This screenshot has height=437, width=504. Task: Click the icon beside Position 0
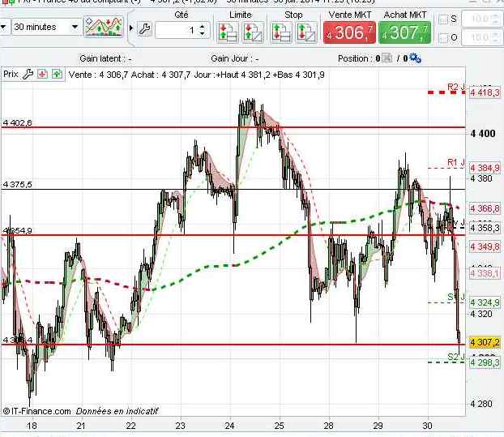(387, 58)
